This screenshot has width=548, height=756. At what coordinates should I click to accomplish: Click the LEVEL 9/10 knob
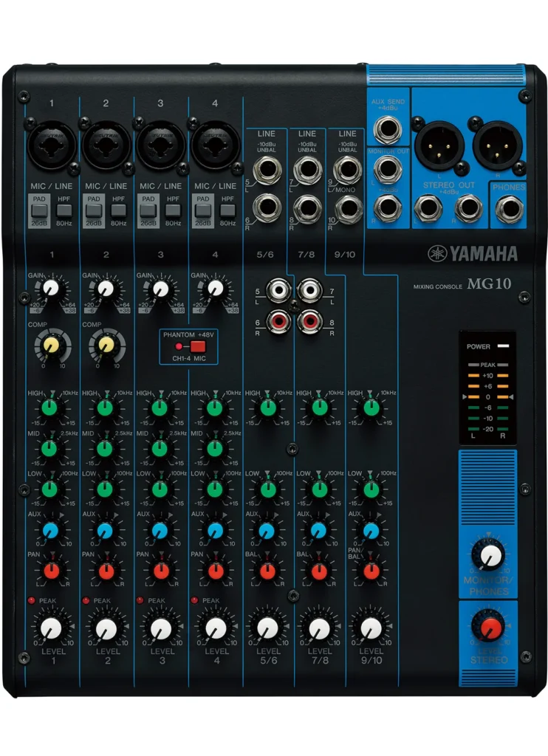(371, 629)
